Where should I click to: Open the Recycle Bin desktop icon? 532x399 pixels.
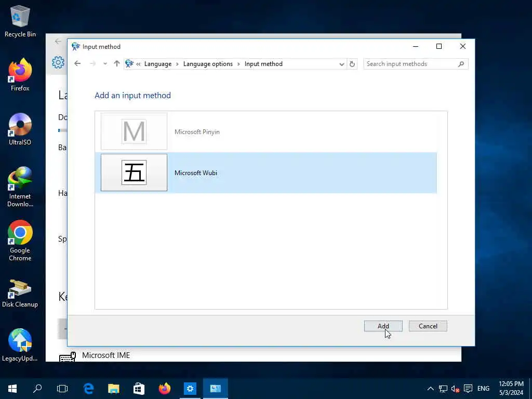20,21
